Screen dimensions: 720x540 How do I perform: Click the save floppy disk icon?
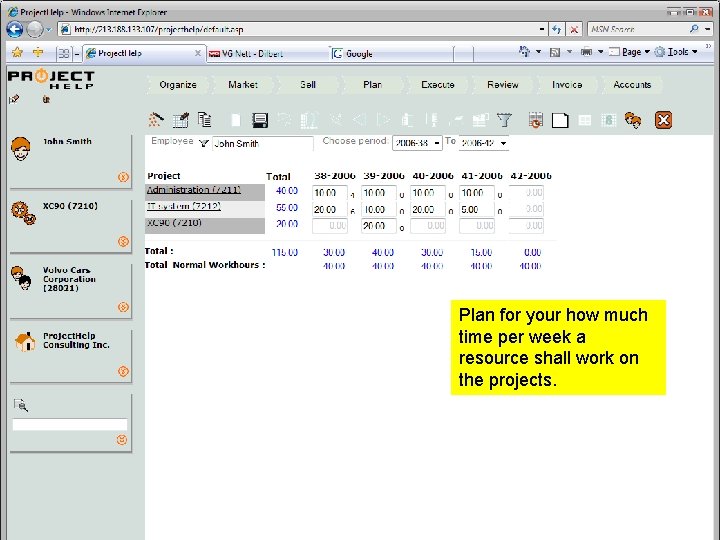point(260,120)
